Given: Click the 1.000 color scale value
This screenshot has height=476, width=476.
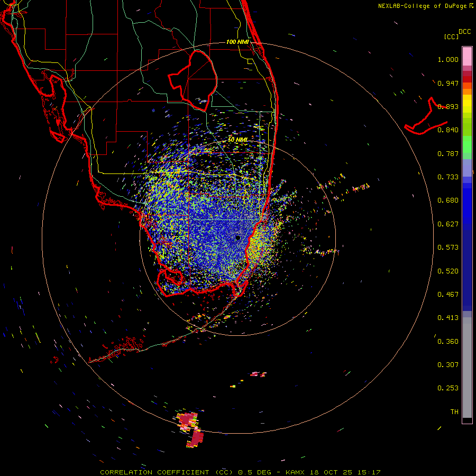Looking at the screenshot, I should point(448,59).
